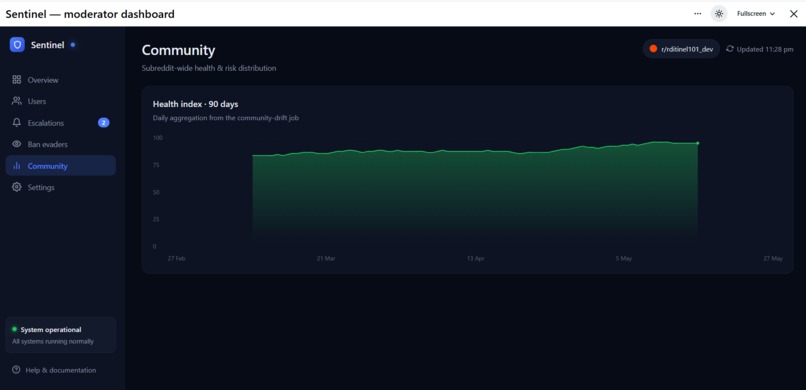The image size is (806, 390).
Task: Click the 25 y-axis value
Action: [156, 219]
